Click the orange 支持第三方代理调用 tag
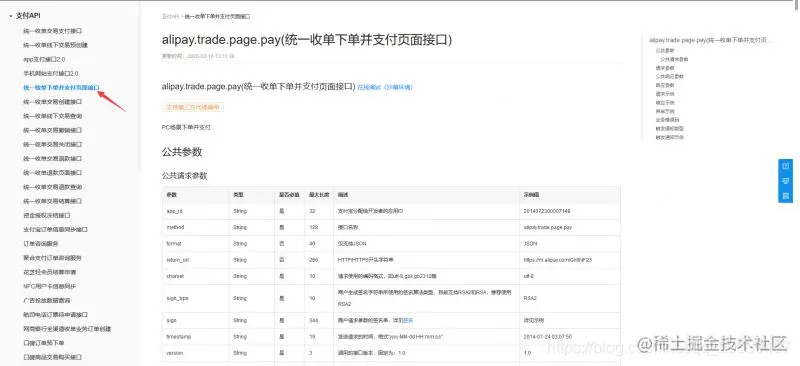The width and height of the screenshot is (800, 366). click(x=192, y=107)
